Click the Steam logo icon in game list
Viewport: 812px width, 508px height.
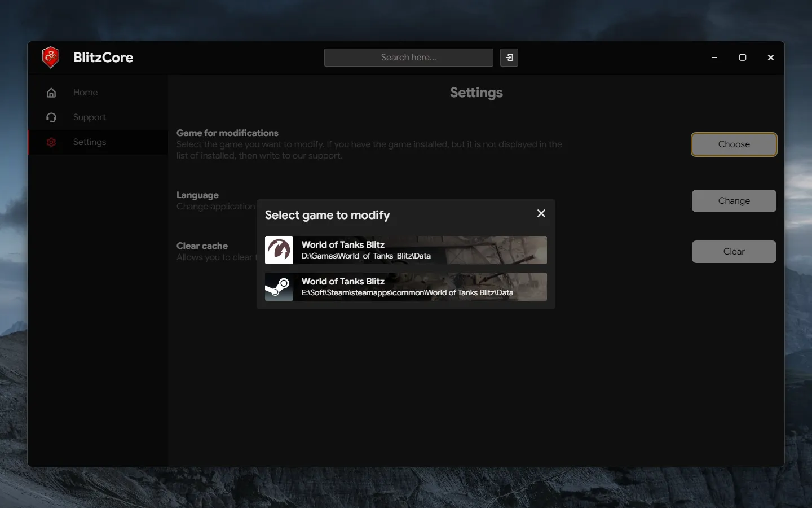(x=279, y=287)
